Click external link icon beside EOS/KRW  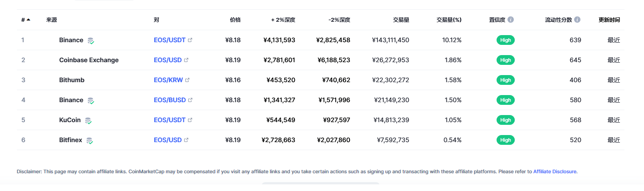[x=187, y=80]
